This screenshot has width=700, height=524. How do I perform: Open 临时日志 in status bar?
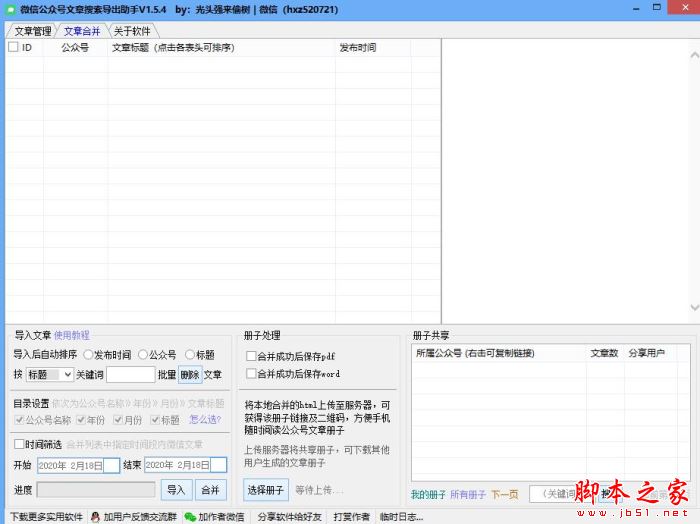401,517
